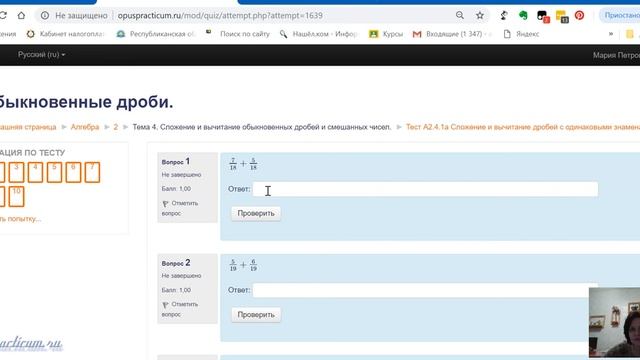Click the yellow extension icon with badge

[x=562, y=17]
